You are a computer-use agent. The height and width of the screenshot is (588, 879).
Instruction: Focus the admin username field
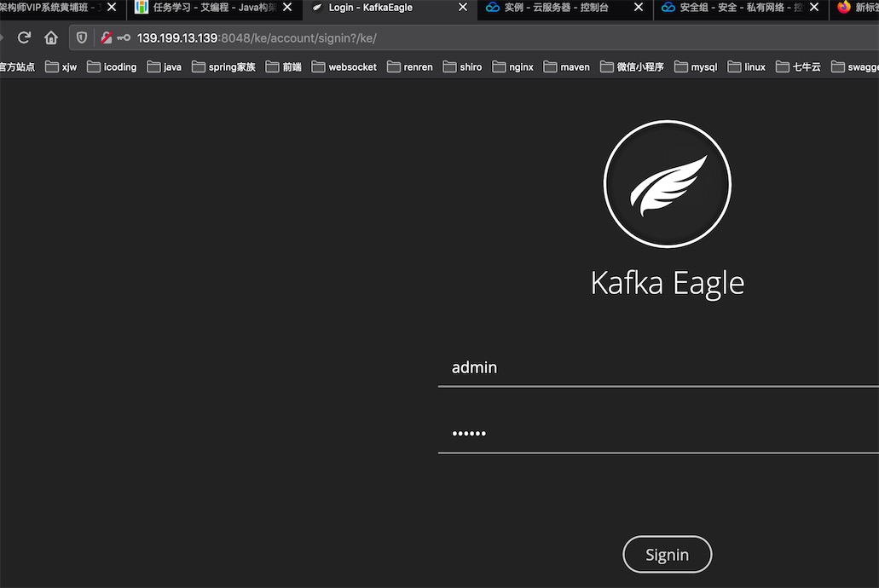pos(658,367)
